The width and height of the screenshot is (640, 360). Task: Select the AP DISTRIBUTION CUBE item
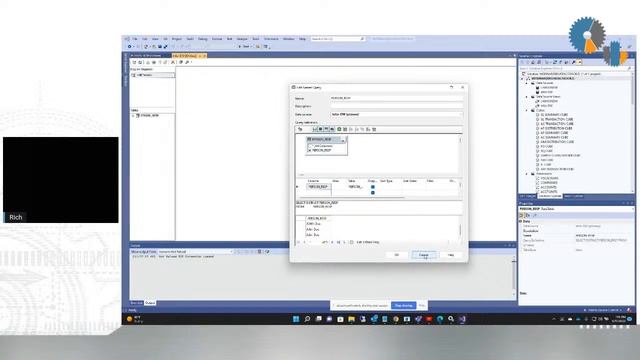[x=556, y=128]
